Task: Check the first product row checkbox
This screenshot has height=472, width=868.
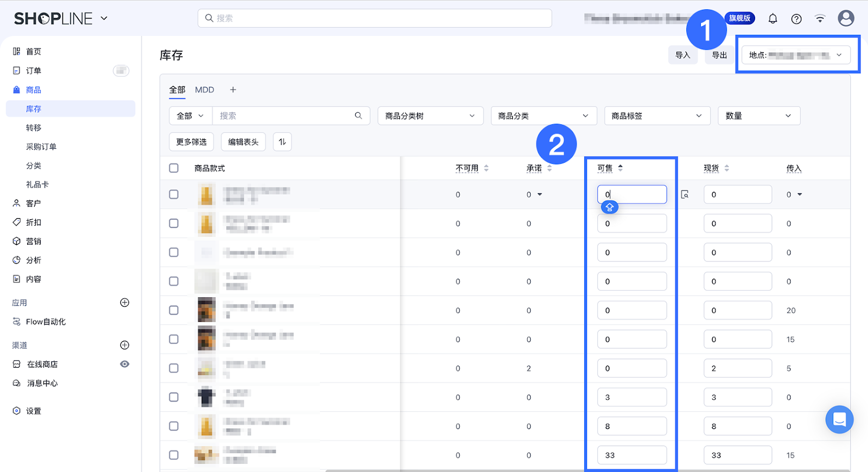Action: coord(174,194)
